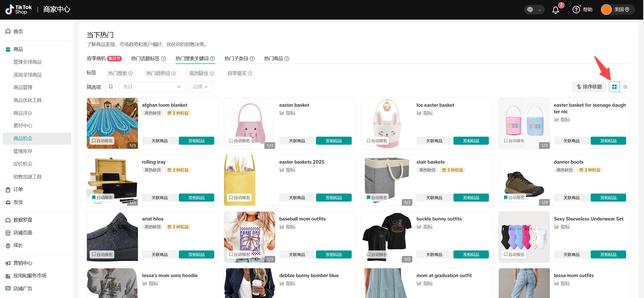Toggle 自动报名 bookmark on rolling tray

pos(102,198)
